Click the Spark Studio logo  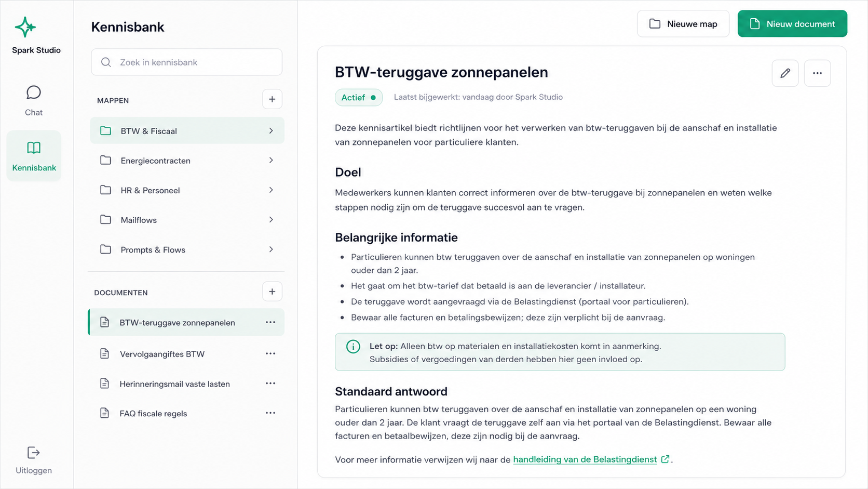(x=25, y=27)
